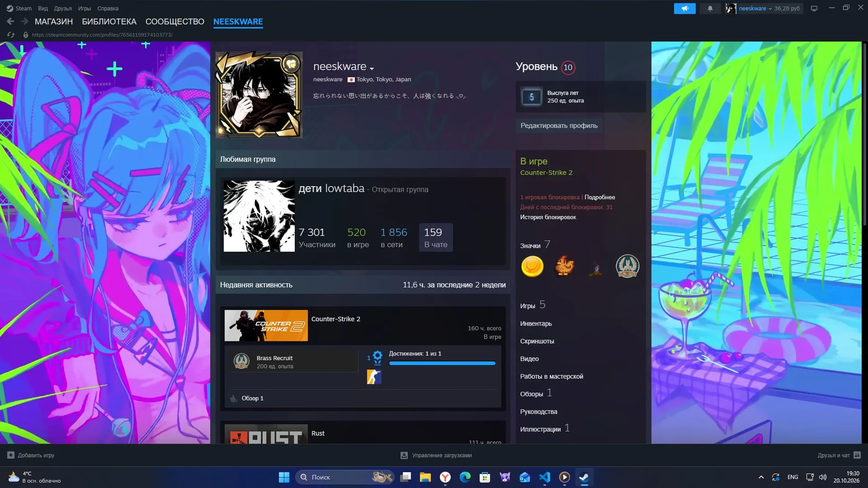868x488 pixels.
Task: Click the CS2 achievement icon
Action: coord(374,377)
